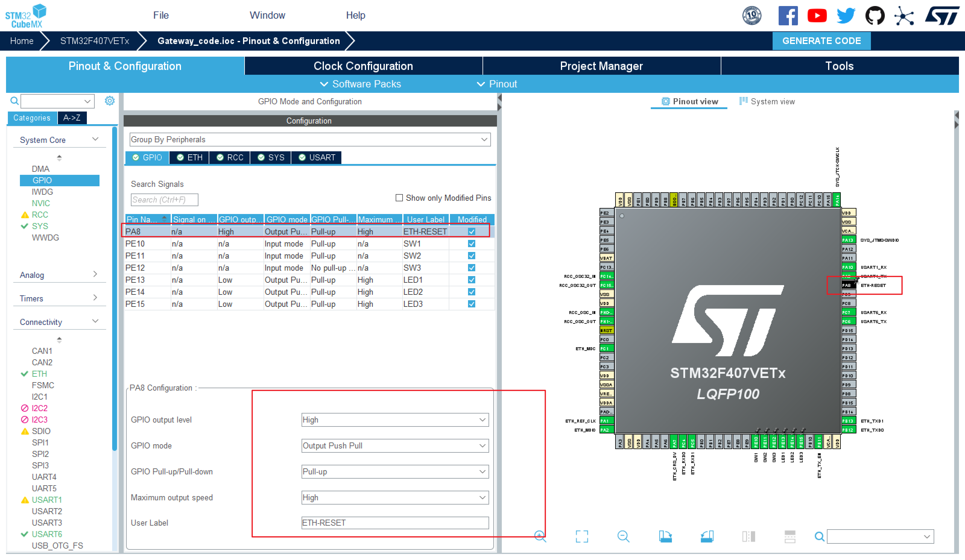Click the green PA13 pin on chip
Screen dimensions: 965x560
coord(848,240)
